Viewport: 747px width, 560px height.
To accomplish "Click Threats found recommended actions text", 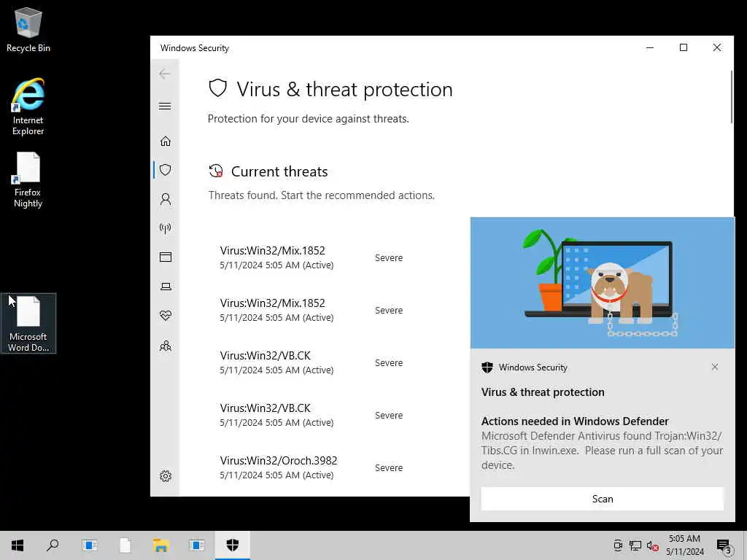I will coord(322,195).
